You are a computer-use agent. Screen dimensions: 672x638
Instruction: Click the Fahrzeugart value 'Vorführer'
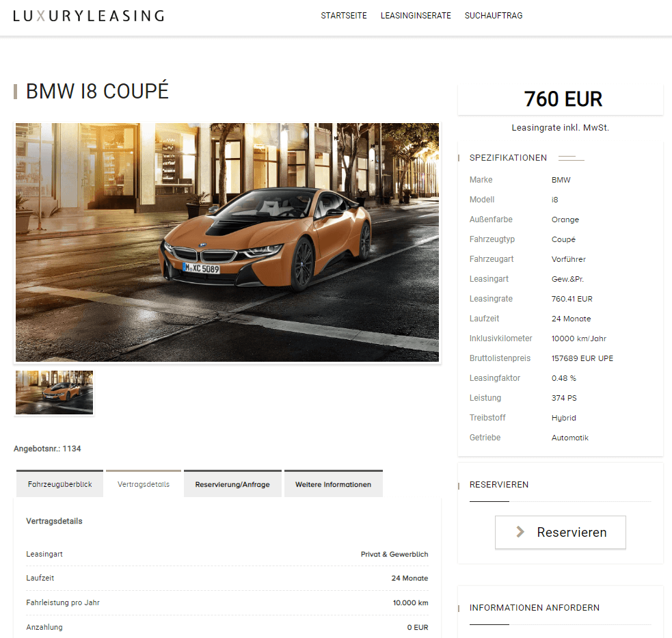pyautogui.click(x=568, y=259)
